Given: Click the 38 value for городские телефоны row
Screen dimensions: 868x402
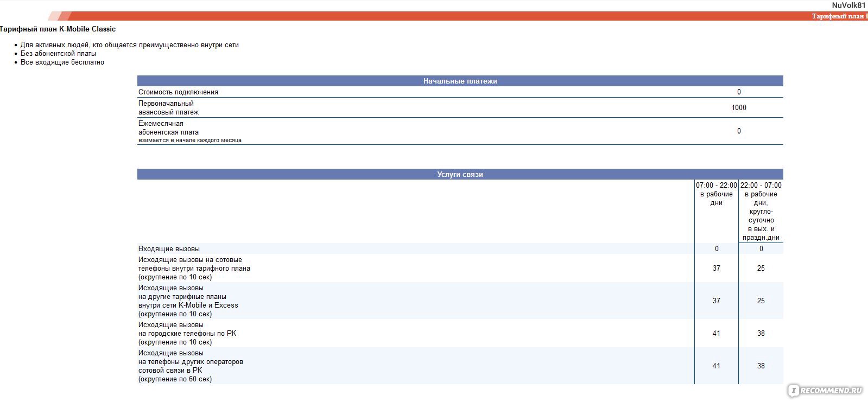Looking at the screenshot, I should [x=761, y=334].
